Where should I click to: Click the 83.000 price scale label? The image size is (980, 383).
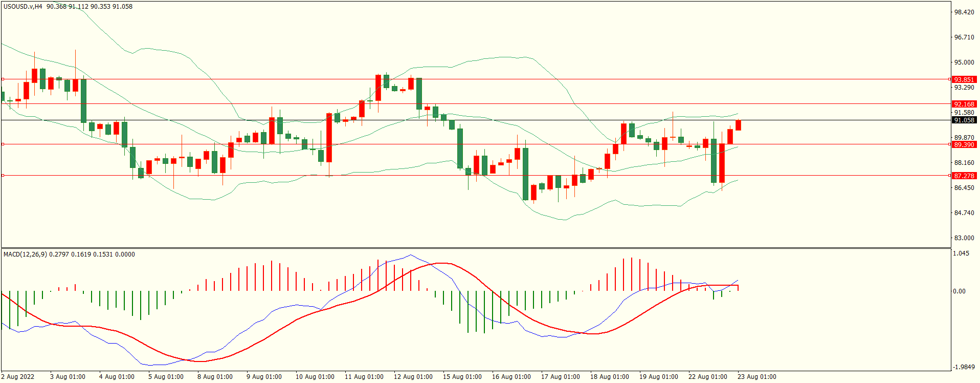click(x=964, y=238)
